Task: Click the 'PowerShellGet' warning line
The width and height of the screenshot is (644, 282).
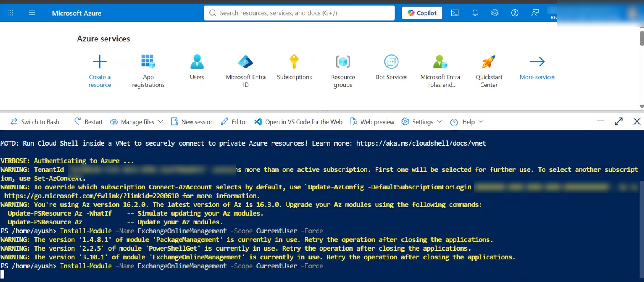Action: click(236, 249)
